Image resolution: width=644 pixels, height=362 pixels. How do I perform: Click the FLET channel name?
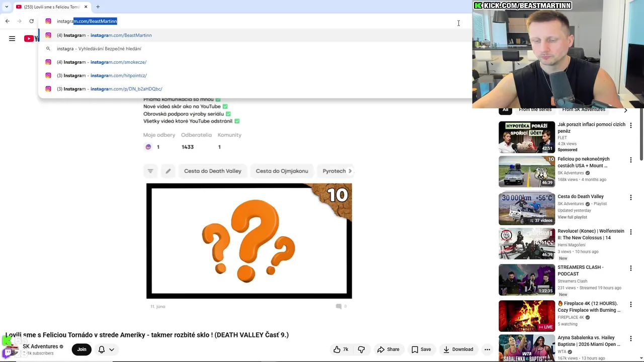point(562,138)
